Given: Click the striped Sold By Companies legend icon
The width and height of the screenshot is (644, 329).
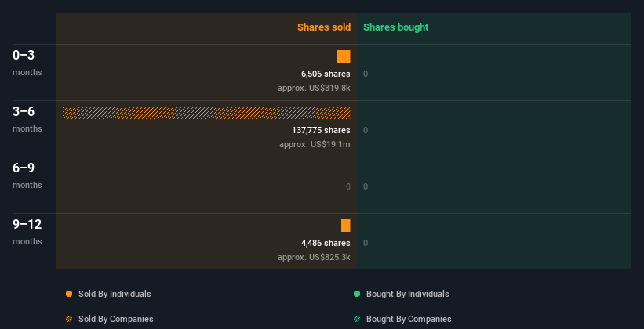Looking at the screenshot, I should (69, 319).
